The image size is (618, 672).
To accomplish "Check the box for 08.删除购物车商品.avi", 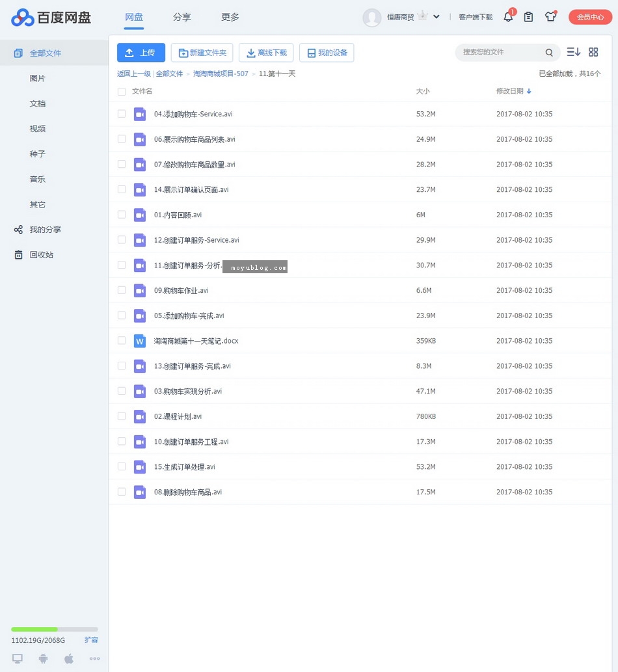I will (x=122, y=492).
